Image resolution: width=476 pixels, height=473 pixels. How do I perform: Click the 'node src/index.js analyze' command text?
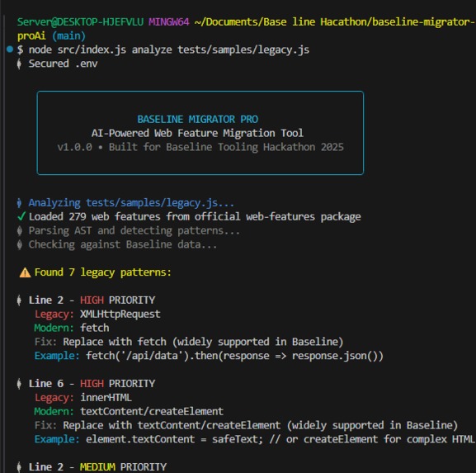(169, 50)
